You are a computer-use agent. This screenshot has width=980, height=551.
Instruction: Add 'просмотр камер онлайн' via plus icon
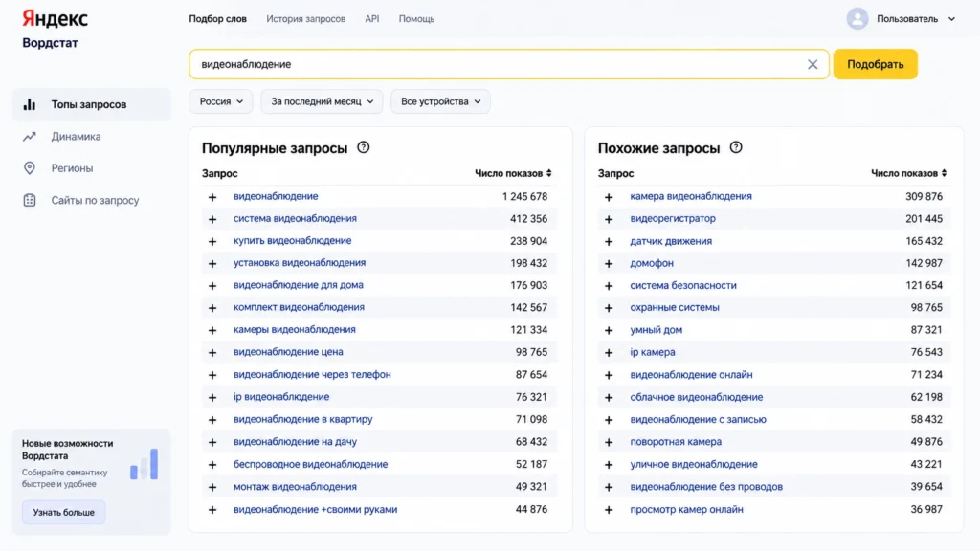pos(609,510)
